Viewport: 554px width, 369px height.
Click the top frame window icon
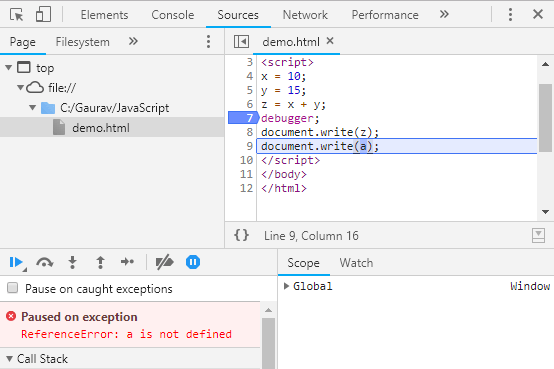point(24,67)
